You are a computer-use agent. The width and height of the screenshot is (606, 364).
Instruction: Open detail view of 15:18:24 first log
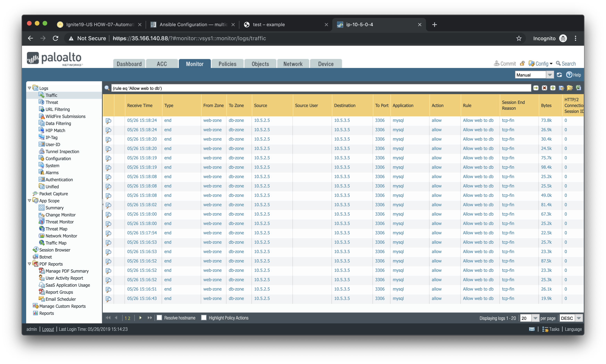click(108, 121)
